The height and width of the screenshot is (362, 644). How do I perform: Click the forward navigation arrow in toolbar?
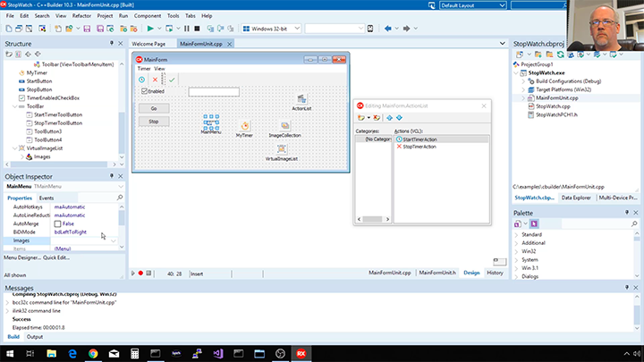click(406, 29)
